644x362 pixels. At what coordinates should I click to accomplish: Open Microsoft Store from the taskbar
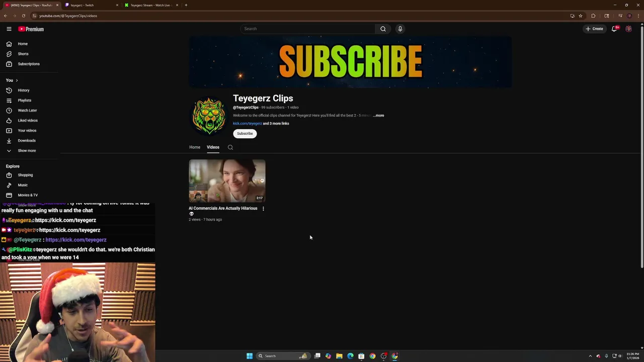(361, 356)
